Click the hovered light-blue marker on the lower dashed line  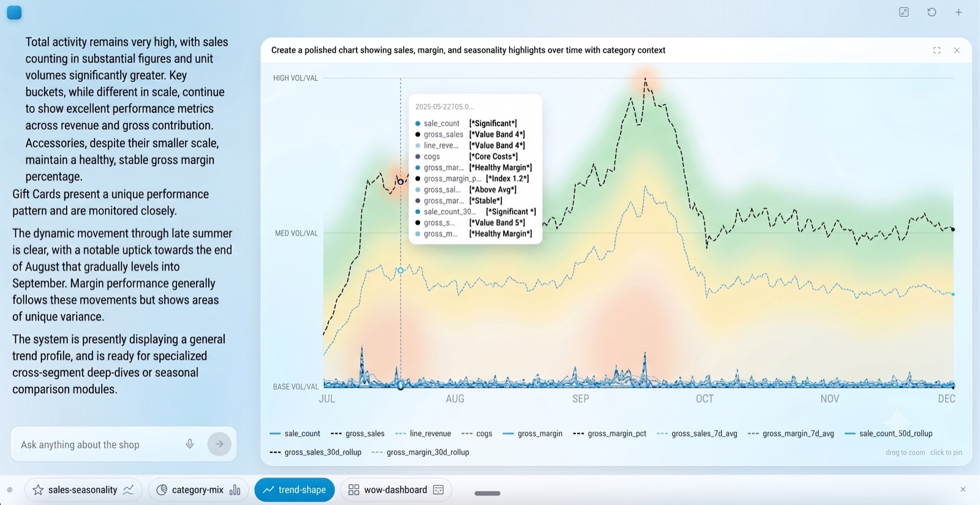401,271
